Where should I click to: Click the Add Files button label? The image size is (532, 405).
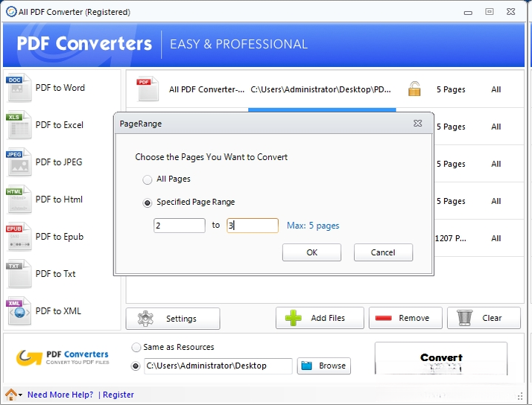click(328, 318)
